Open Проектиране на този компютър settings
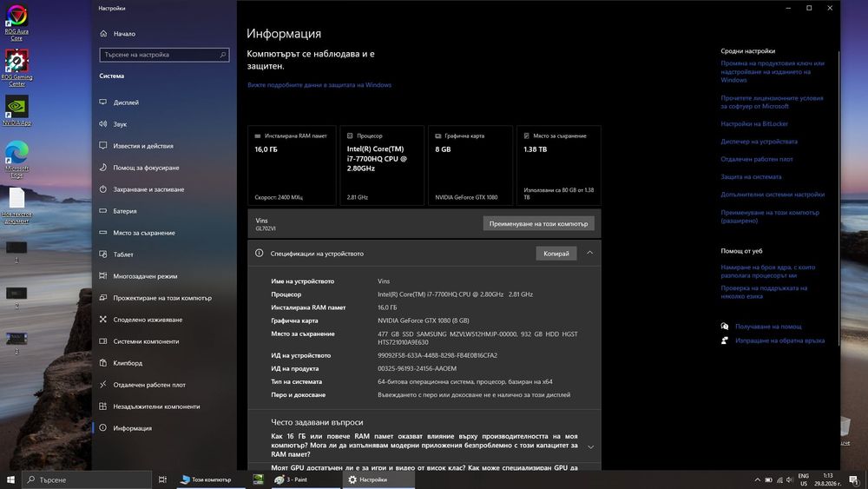Screen dimensions: 868x489 click(x=164, y=298)
